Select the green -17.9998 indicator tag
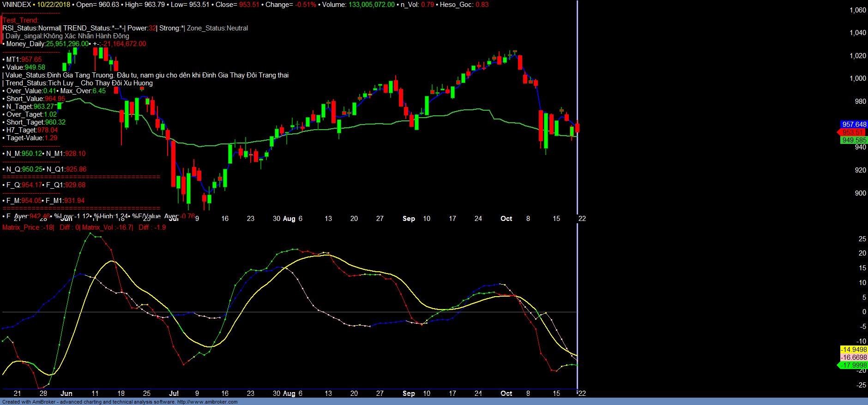 coord(853,365)
